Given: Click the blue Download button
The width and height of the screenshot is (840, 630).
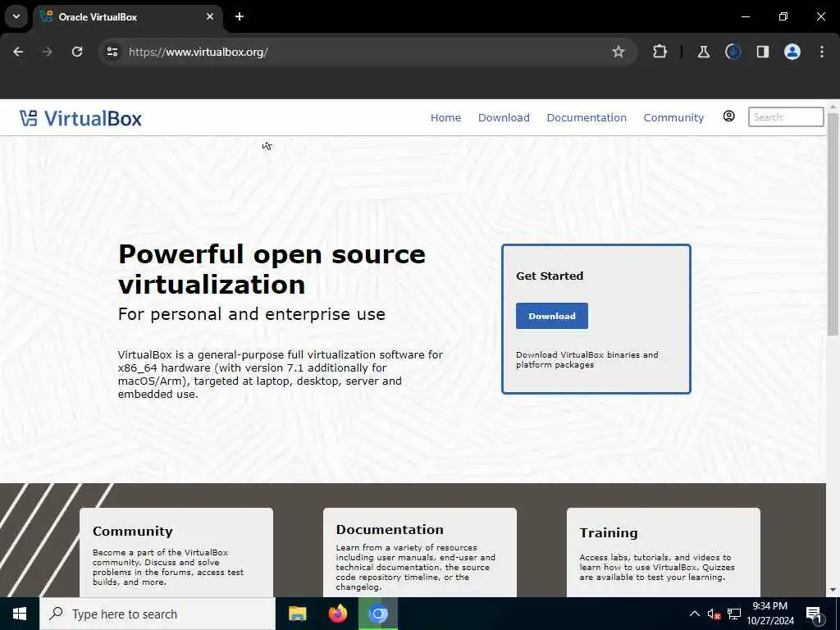Looking at the screenshot, I should click(x=552, y=316).
